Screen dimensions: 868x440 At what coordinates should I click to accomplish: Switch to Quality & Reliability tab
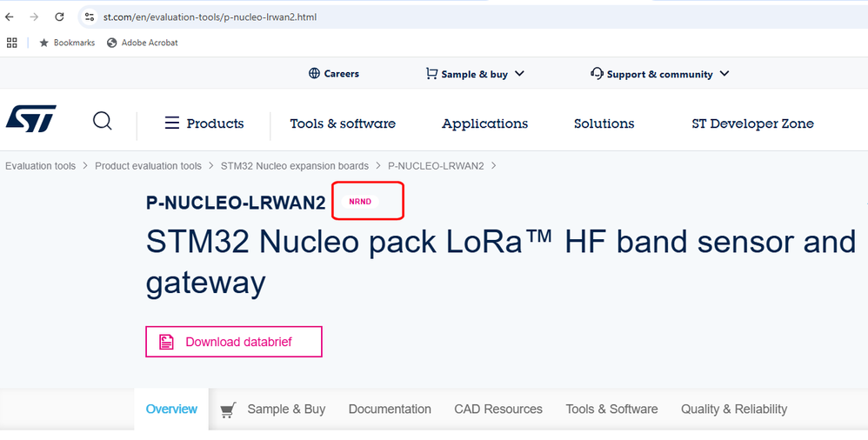coord(734,410)
